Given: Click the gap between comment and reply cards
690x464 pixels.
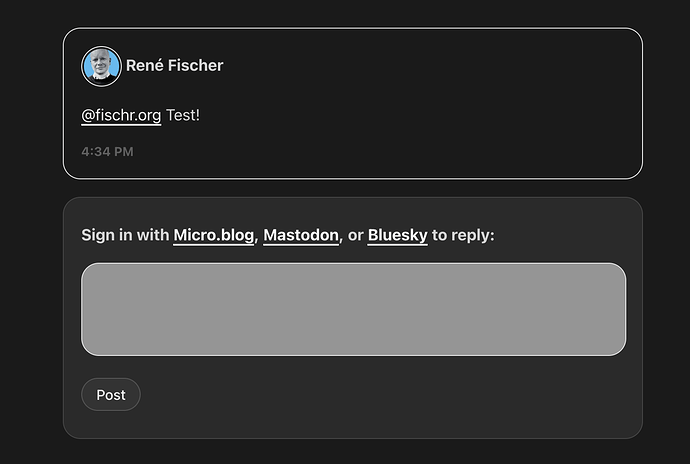Looking at the screenshot, I should tap(352, 188).
